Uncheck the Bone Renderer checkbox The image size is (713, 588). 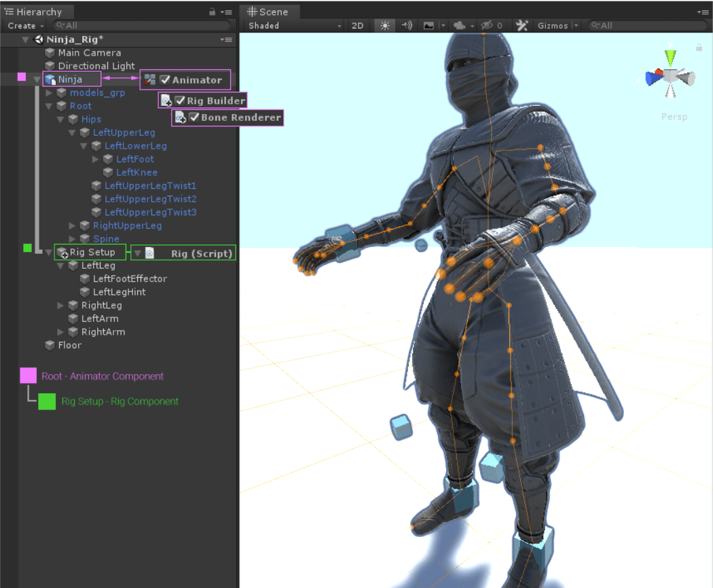194,117
